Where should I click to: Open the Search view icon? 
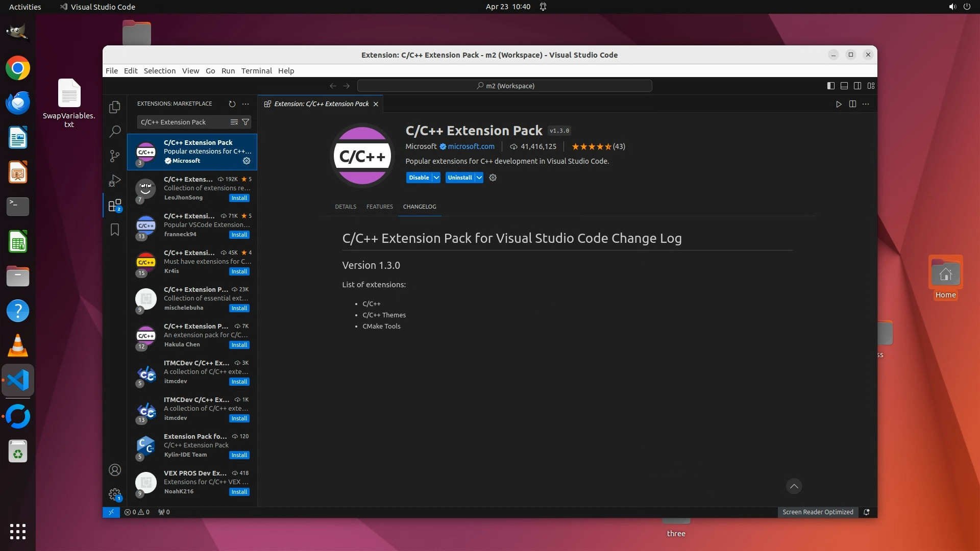(x=115, y=132)
